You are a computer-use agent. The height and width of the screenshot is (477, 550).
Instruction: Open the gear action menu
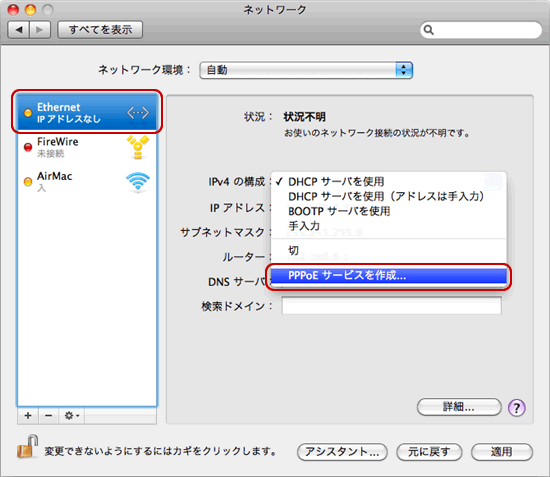72,416
